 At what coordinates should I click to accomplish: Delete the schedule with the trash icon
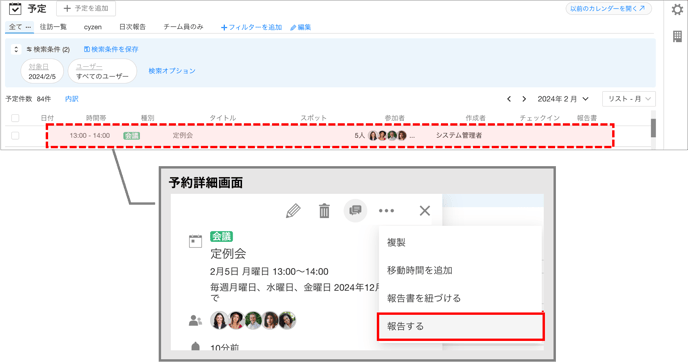point(324,211)
